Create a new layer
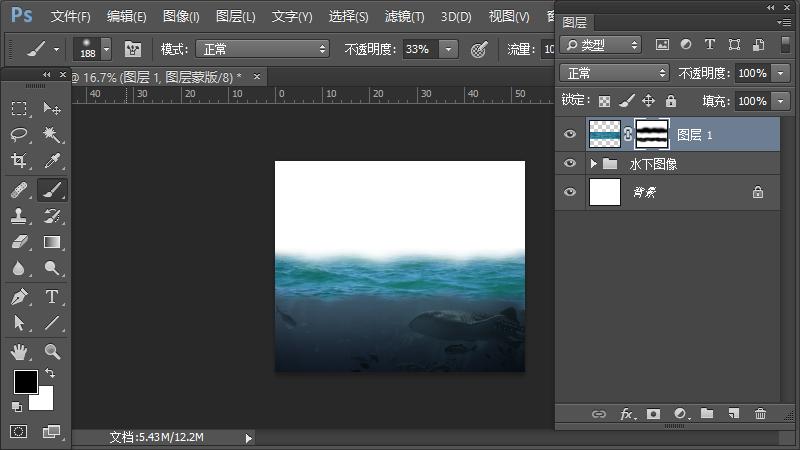 (x=734, y=413)
